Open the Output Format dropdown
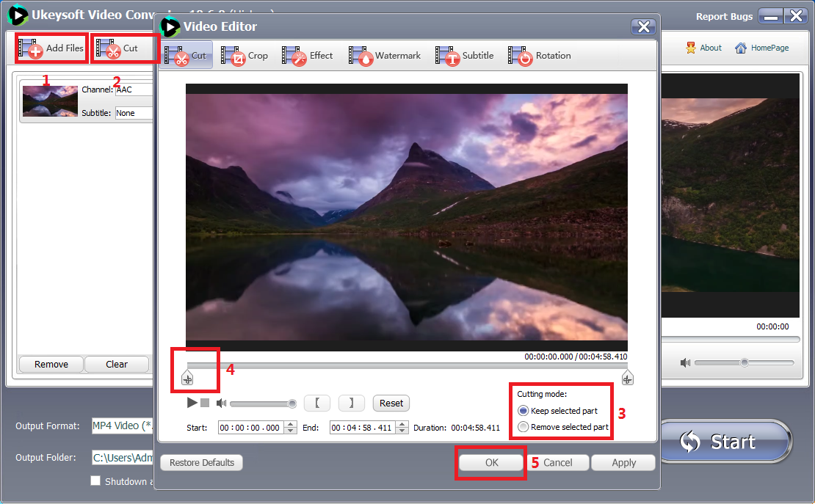Screen dimensions: 815x504 point(122,426)
